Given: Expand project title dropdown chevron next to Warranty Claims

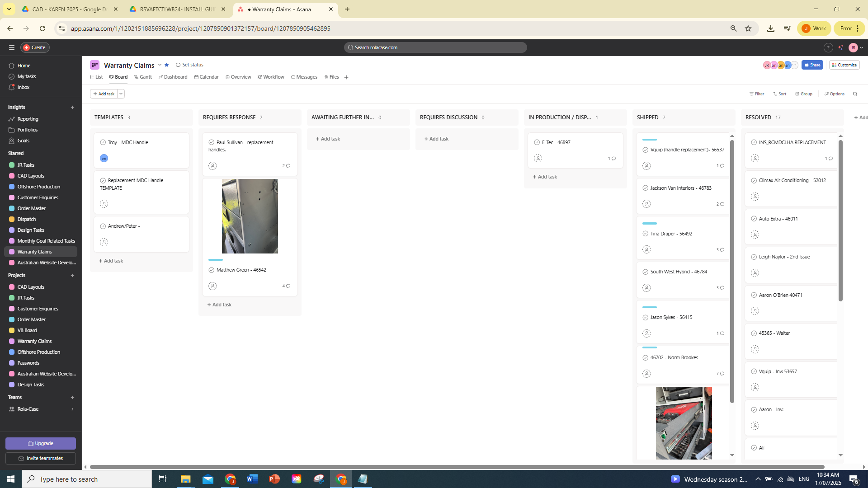Looking at the screenshot, I should tap(160, 65).
